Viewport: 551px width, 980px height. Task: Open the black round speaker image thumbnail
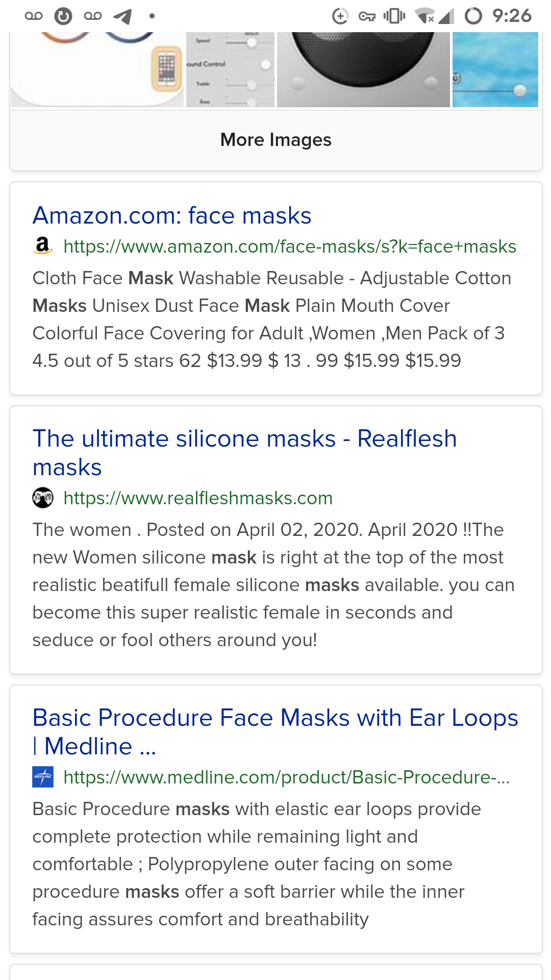pos(363,69)
